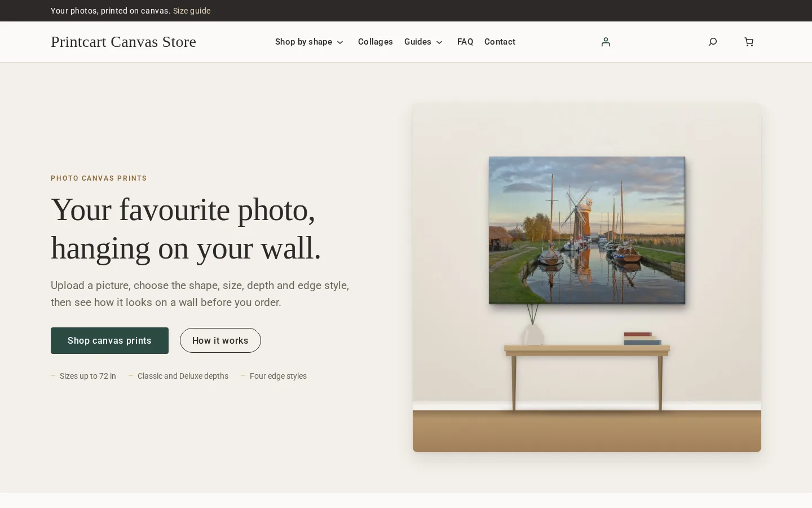Expand the Guides dropdown menu
The image size is (812, 508).
423,42
